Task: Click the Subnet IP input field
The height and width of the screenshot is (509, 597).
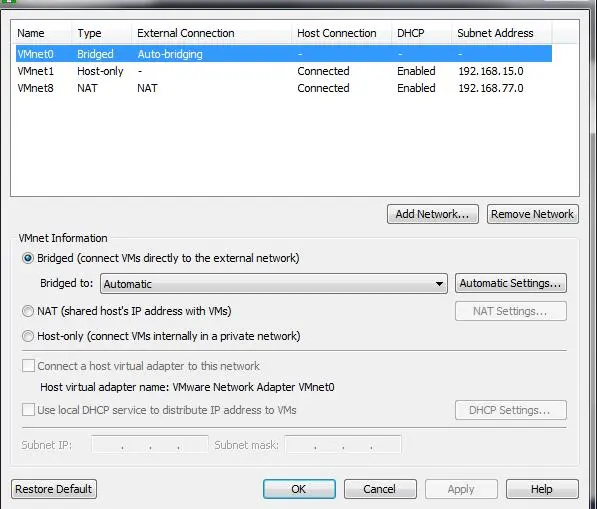Action: (x=150, y=444)
